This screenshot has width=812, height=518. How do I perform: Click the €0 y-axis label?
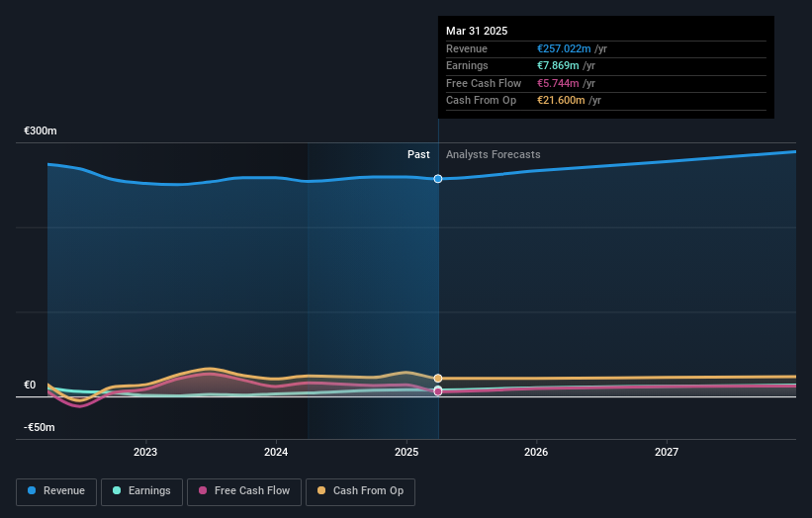pos(30,385)
